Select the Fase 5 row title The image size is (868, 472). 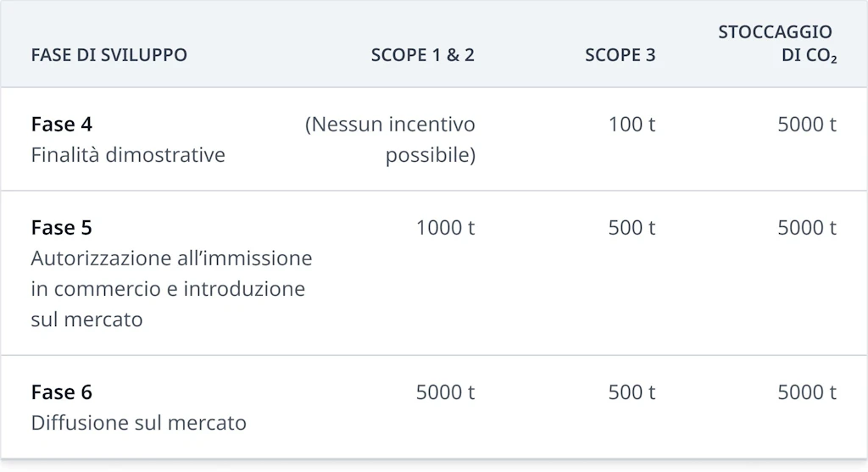point(62,228)
